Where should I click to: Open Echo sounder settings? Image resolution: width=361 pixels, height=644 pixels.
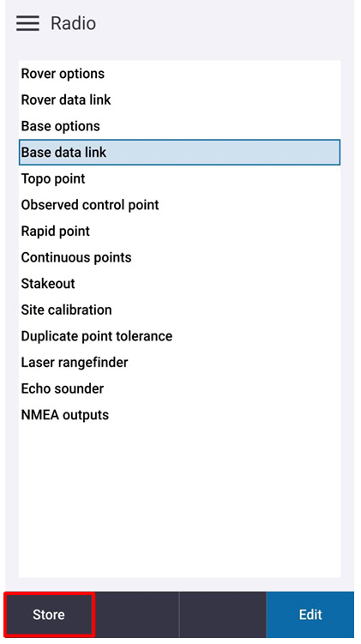point(179,389)
